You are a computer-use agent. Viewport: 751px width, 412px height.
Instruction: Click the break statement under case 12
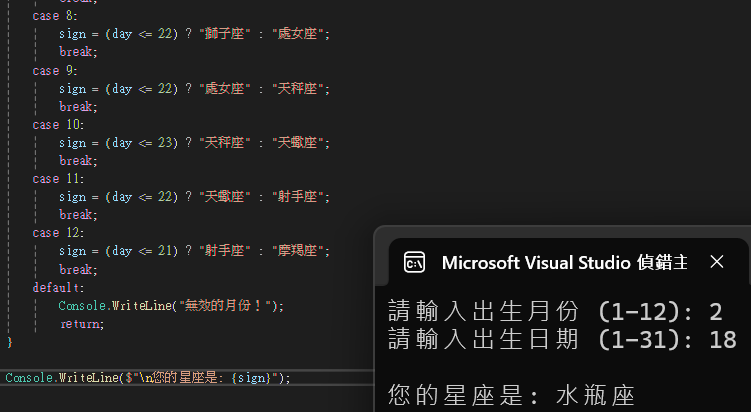(x=78, y=269)
